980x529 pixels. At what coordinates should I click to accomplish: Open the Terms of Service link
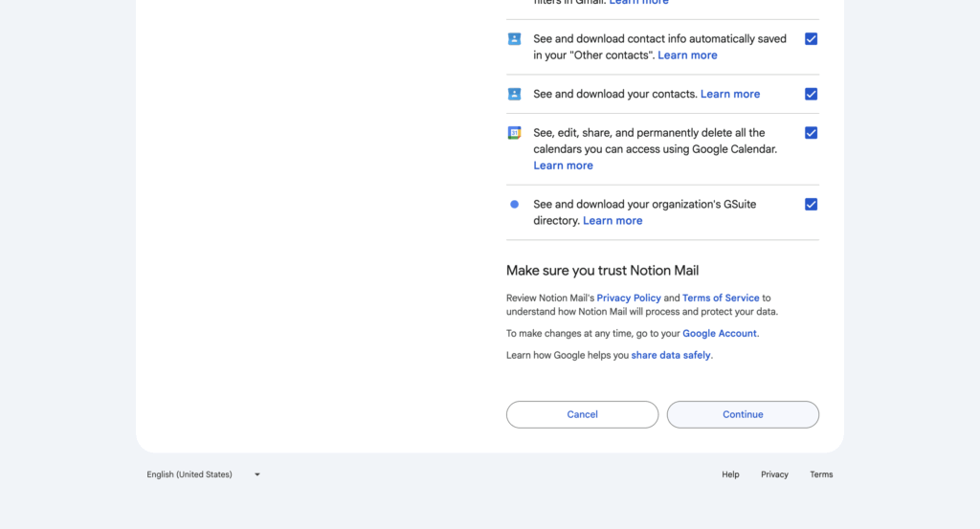tap(721, 298)
